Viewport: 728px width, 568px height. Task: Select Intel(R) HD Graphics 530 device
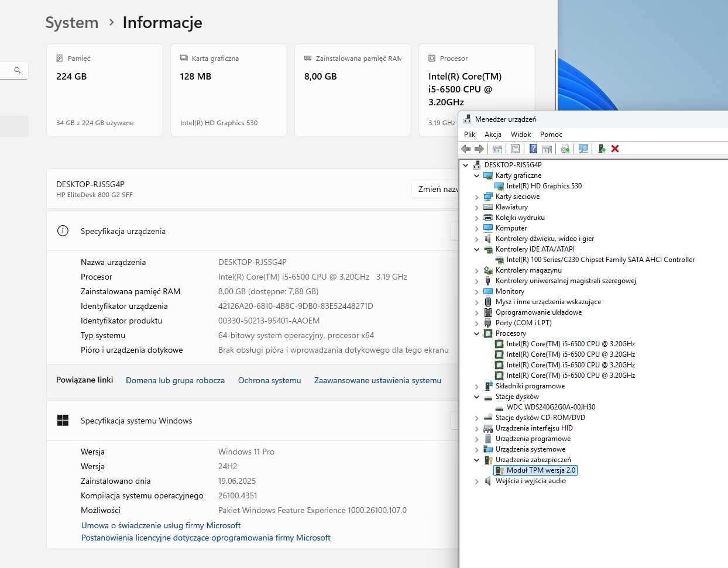tap(544, 186)
